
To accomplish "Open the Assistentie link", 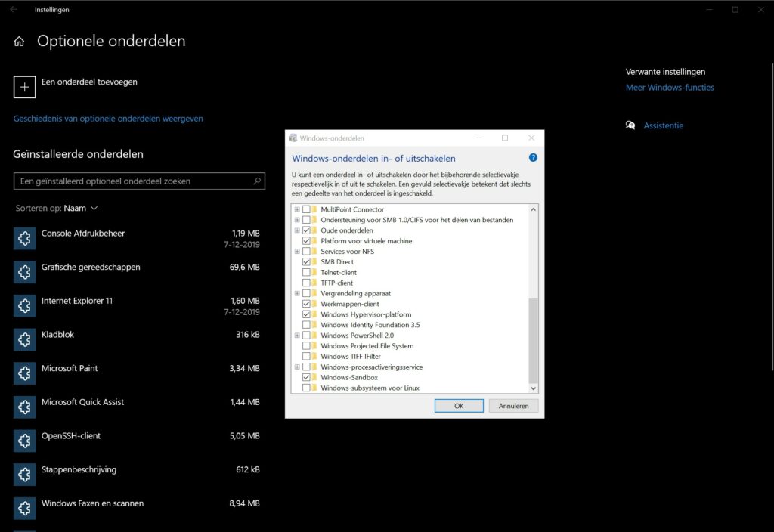I will click(664, 125).
